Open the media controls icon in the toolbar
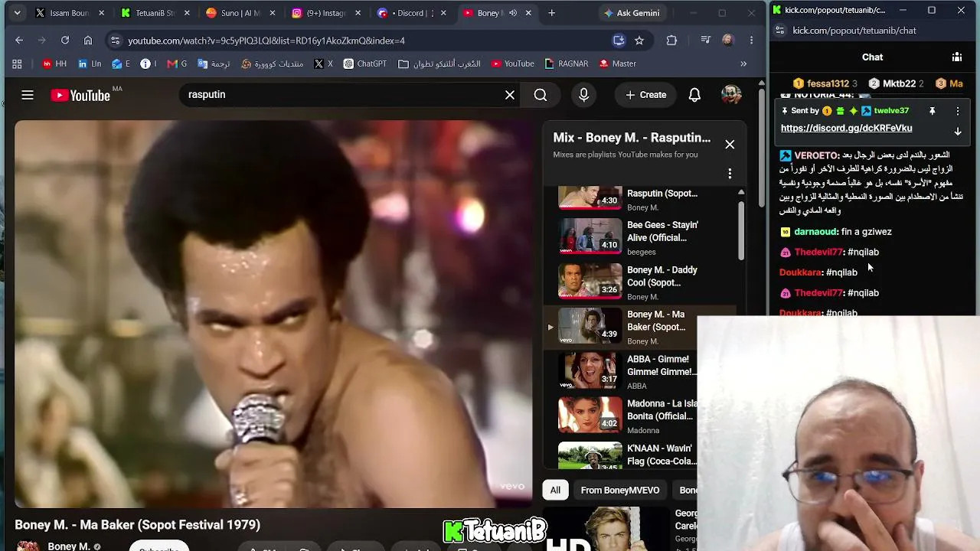Viewport: 980px width, 551px height. coord(707,41)
